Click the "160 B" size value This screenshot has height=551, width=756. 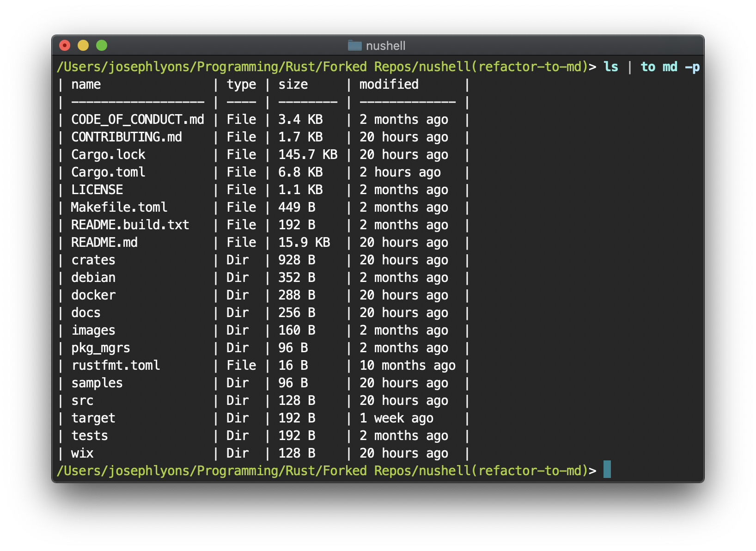[297, 331]
